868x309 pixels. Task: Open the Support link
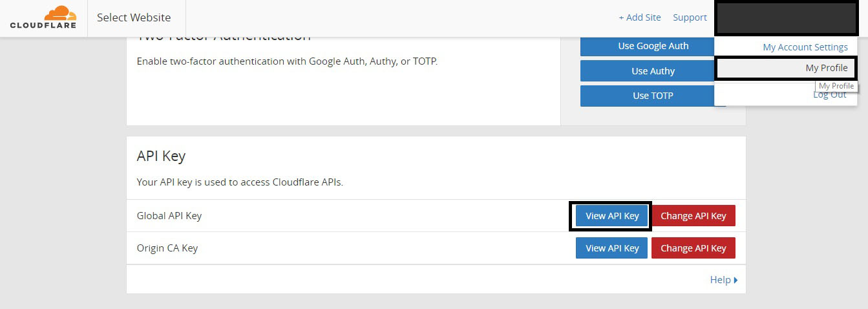coord(690,17)
